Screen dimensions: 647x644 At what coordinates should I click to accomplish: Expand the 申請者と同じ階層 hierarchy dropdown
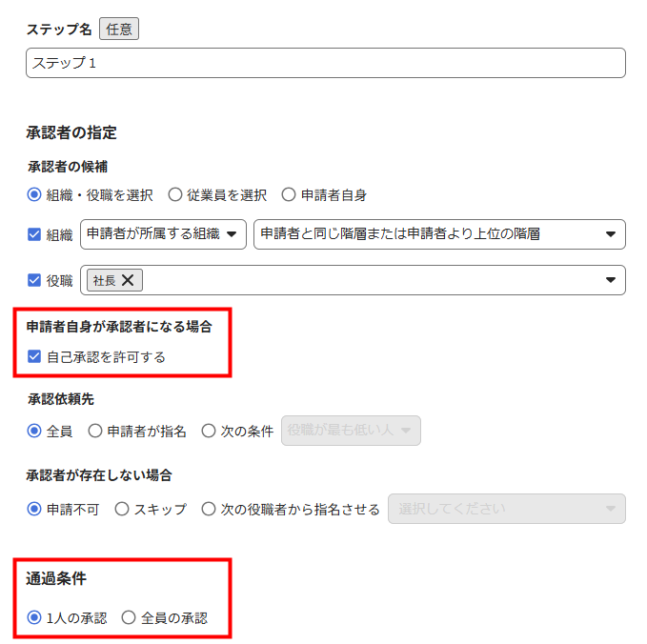click(439, 234)
